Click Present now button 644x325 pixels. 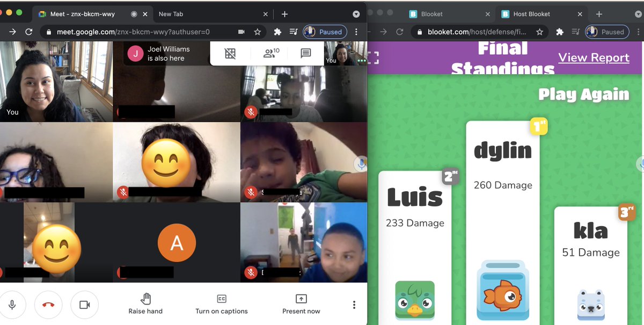coord(301,304)
